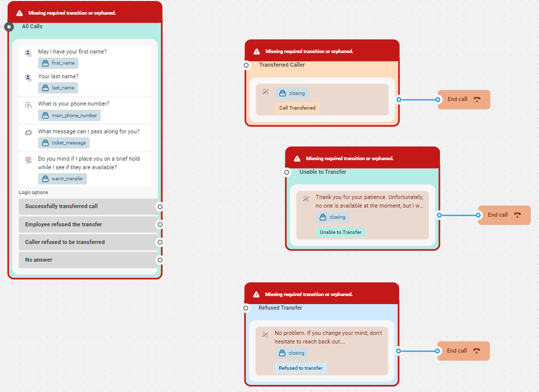Image resolution: width=539 pixels, height=392 pixels.
Task: Click the Transferred Caller node title
Action: pyautogui.click(x=282, y=65)
